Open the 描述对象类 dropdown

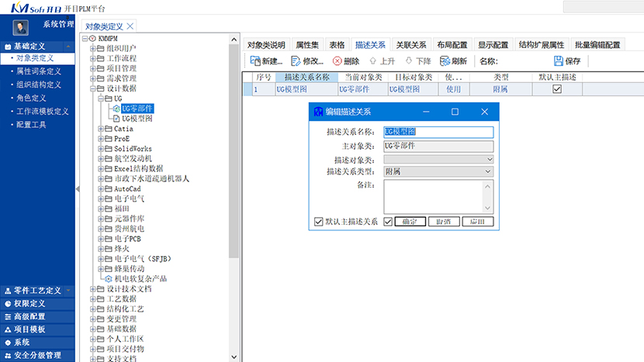489,159
